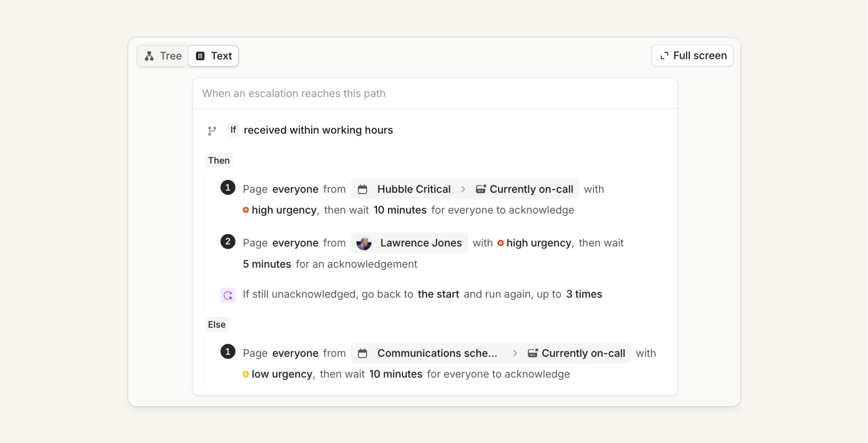Image resolution: width=868 pixels, height=443 pixels.
Task: Click the '3 times' repeat count
Action: 584,294
